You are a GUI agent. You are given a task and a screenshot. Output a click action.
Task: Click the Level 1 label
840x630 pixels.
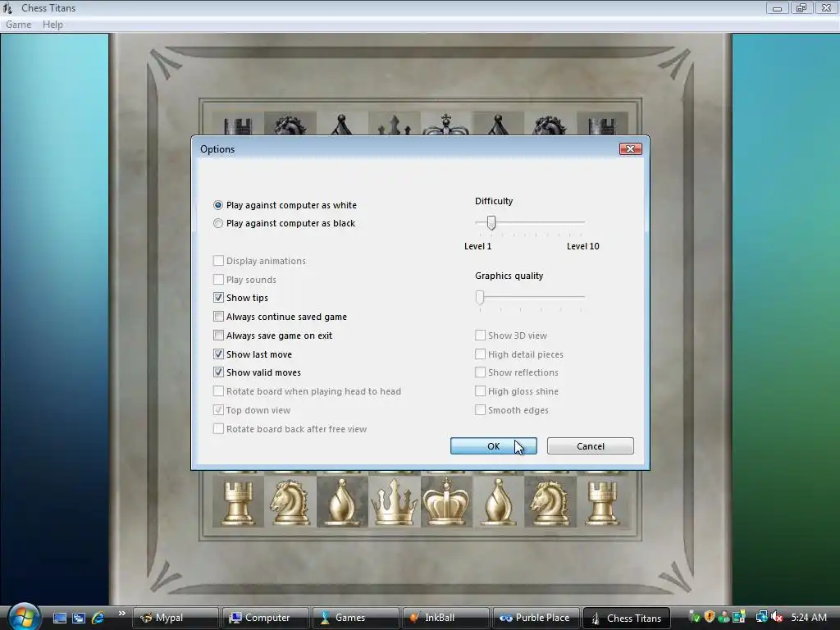[x=478, y=246]
